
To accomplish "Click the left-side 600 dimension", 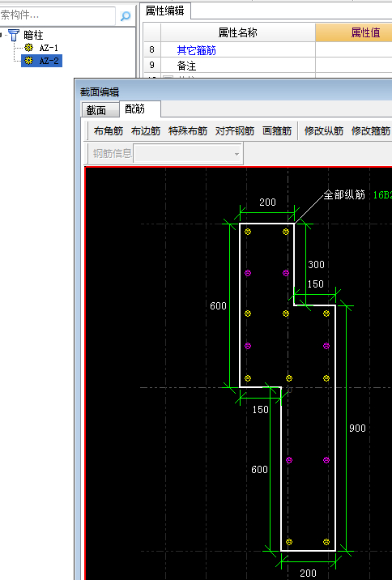I will pos(218,306).
